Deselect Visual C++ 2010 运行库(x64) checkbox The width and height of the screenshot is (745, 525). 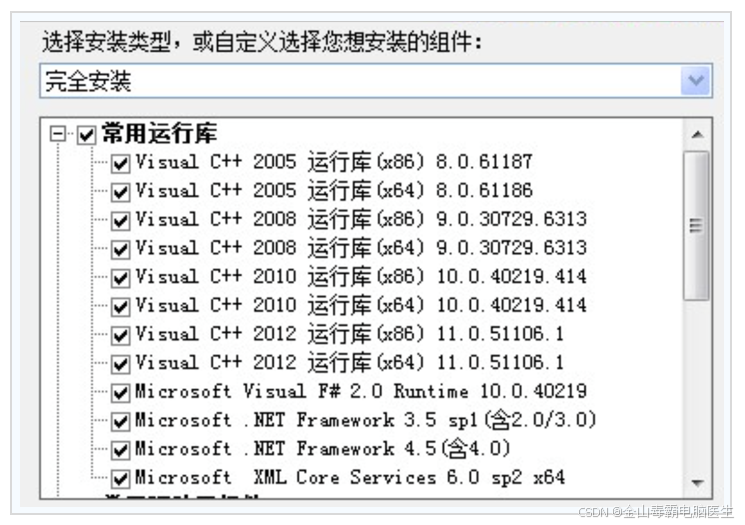[x=120, y=307]
